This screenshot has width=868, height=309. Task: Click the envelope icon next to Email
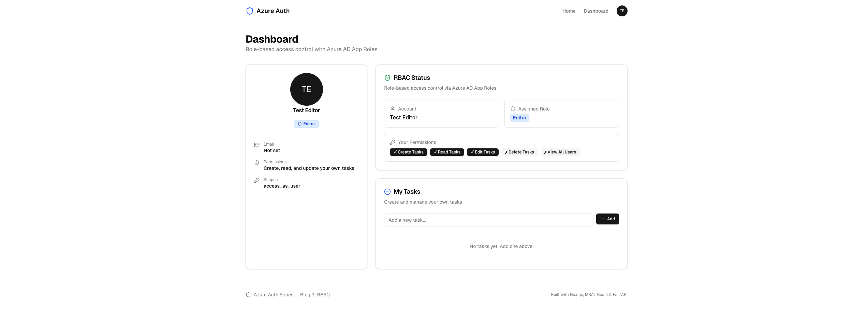click(257, 145)
